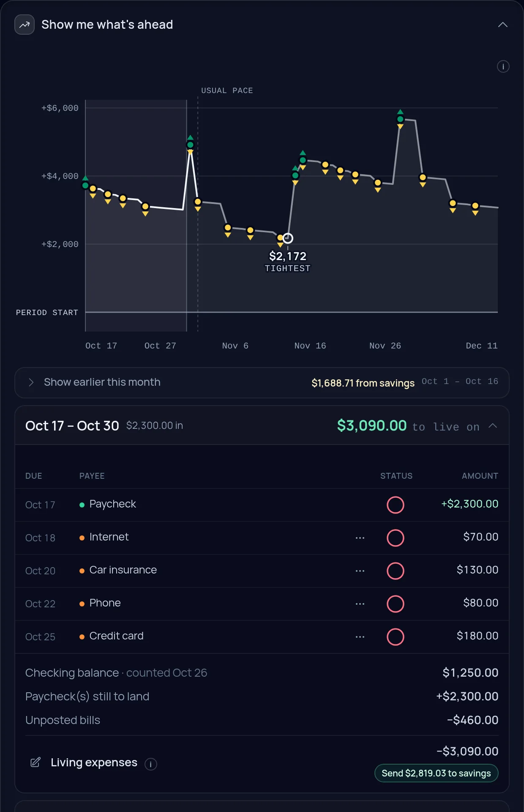
Task: Click the Internet payee name
Action: pos(109,537)
